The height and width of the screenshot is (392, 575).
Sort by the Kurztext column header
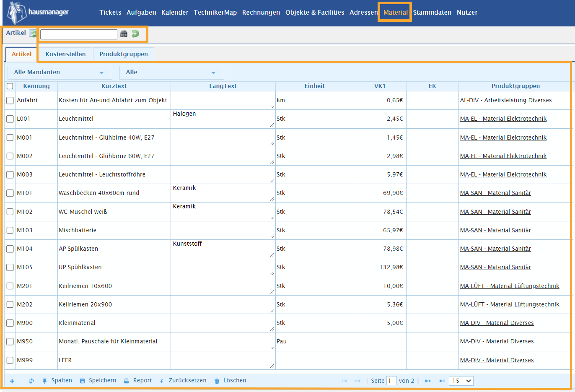(x=114, y=86)
